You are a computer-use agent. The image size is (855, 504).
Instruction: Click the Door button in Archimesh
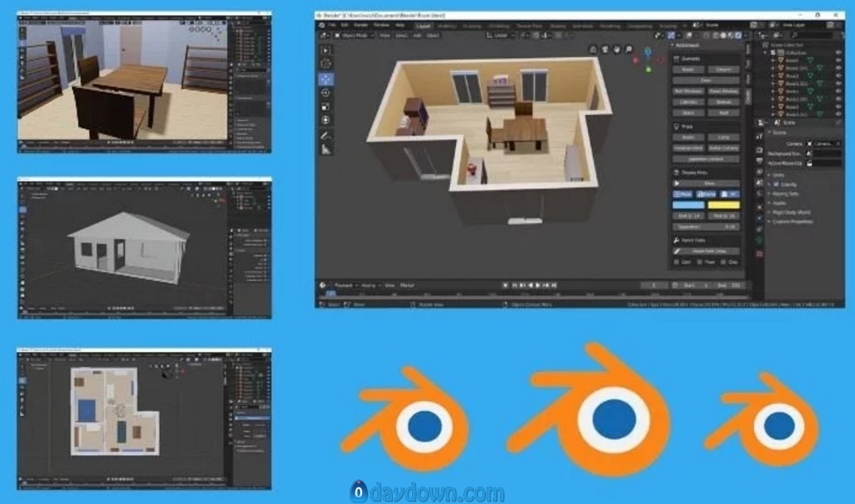click(x=706, y=80)
